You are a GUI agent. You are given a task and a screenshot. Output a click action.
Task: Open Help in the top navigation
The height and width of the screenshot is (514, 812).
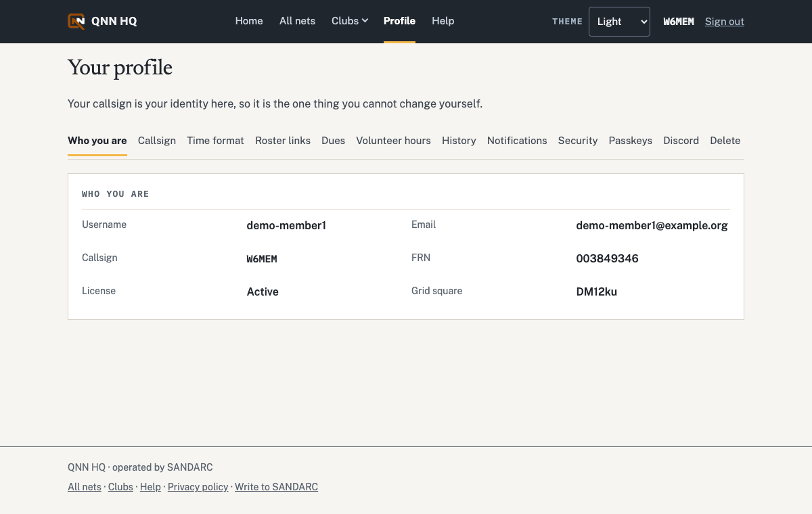tap(443, 21)
